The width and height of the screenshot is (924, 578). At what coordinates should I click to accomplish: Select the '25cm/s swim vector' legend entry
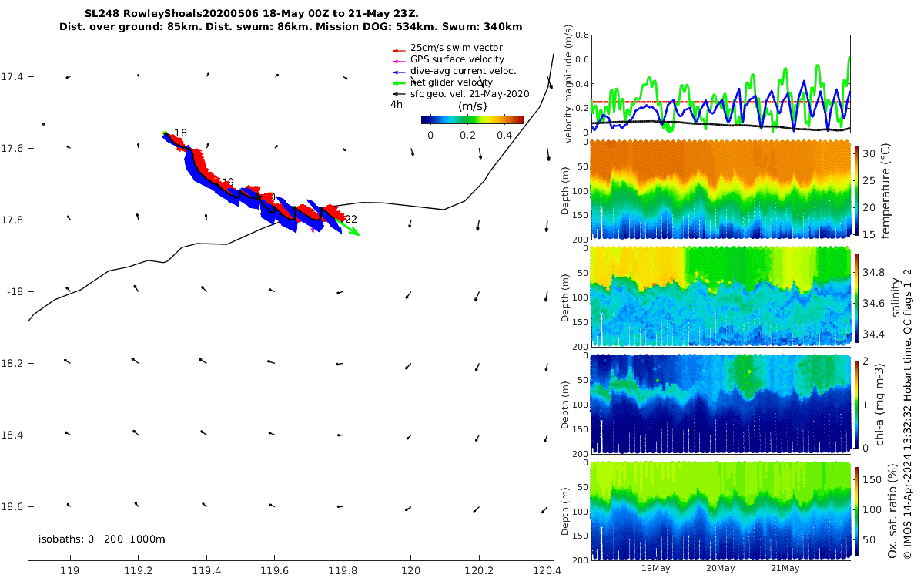tap(456, 48)
